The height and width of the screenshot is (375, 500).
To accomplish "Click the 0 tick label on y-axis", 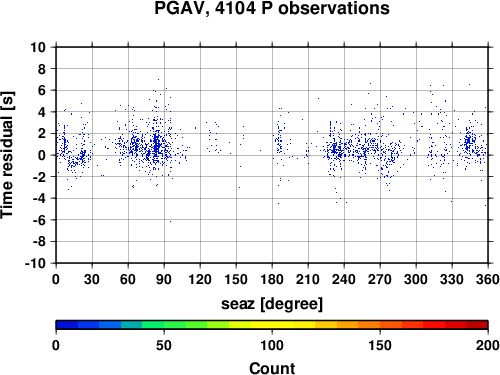I will (x=42, y=155).
